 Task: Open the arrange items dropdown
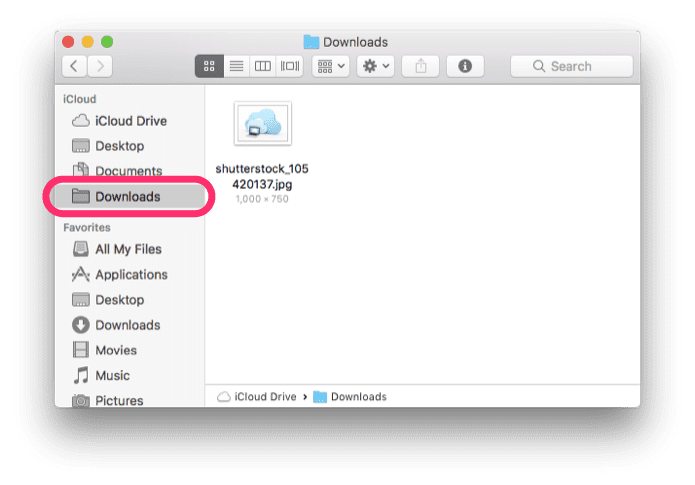pos(331,66)
